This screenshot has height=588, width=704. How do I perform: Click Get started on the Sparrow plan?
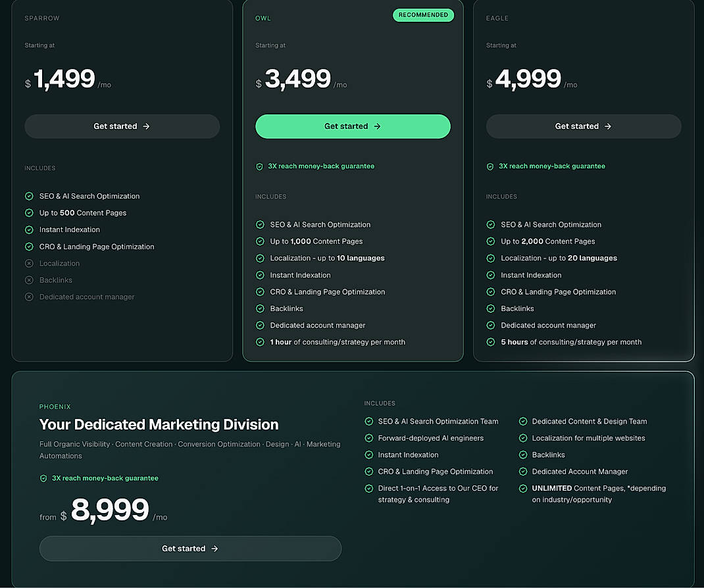pyautogui.click(x=122, y=126)
